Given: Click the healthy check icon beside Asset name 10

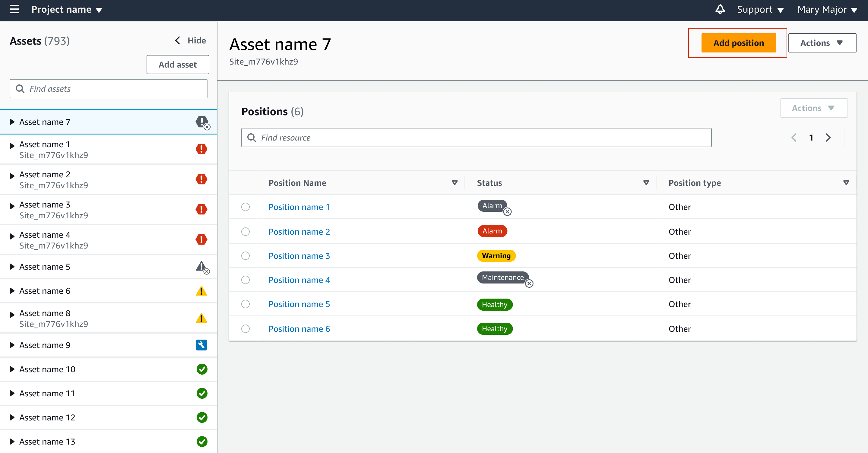Looking at the screenshot, I should tap(201, 369).
